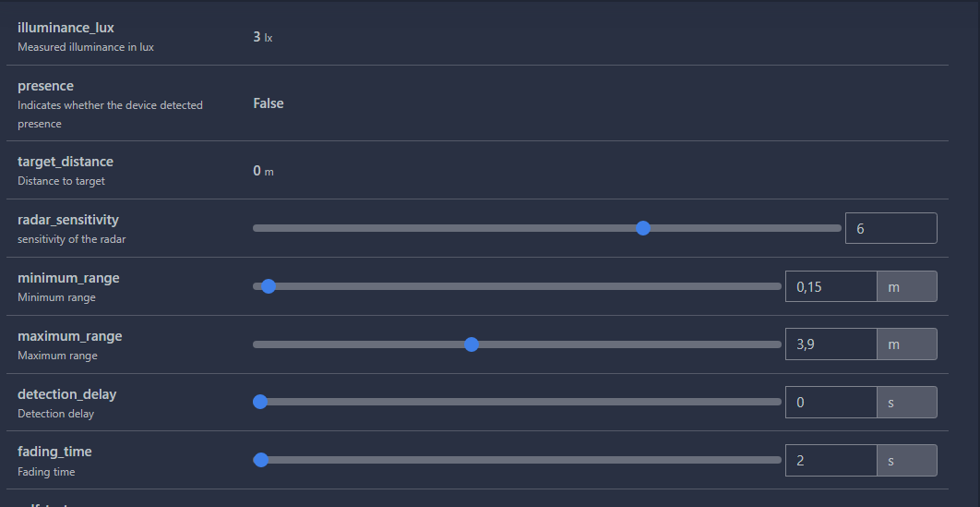The width and height of the screenshot is (980, 507).
Task: Click the maximum_range unit box "m"
Action: tap(906, 344)
